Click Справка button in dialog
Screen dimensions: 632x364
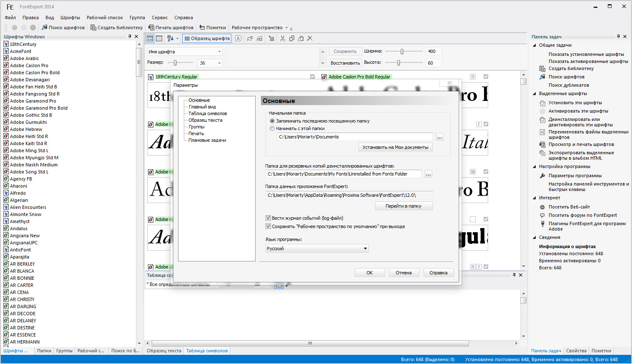439,273
